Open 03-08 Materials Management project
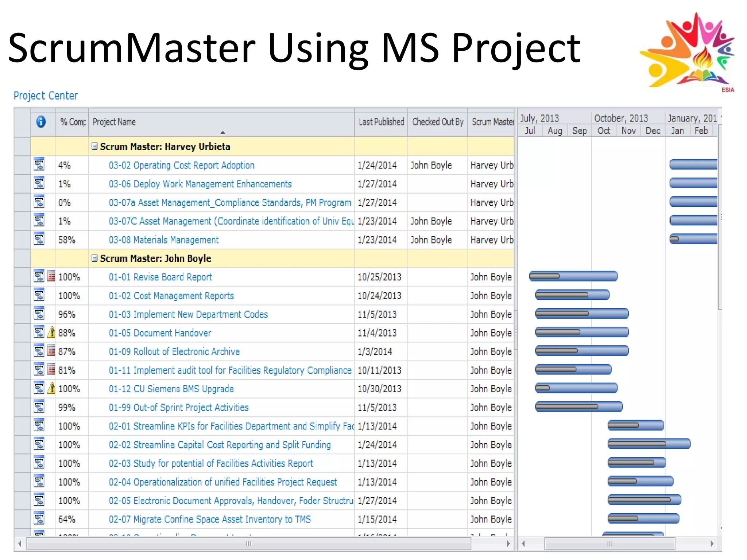747x560 pixels. pyautogui.click(x=164, y=240)
